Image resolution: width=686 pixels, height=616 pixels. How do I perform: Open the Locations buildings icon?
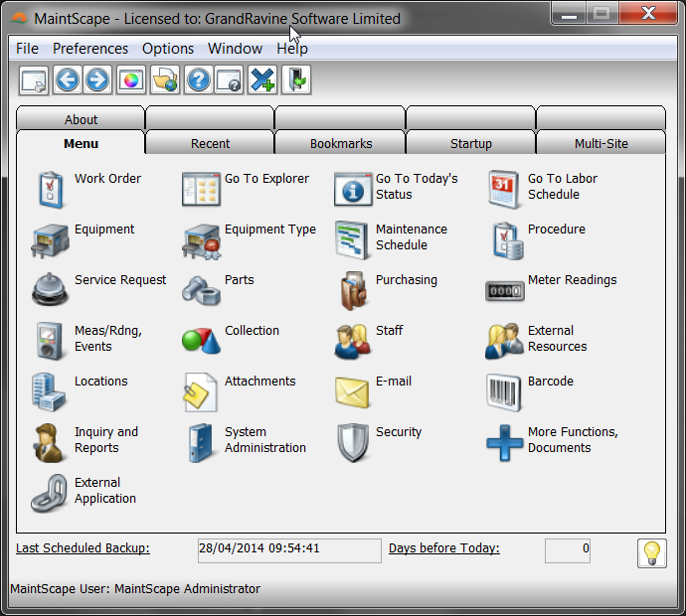coord(48,392)
